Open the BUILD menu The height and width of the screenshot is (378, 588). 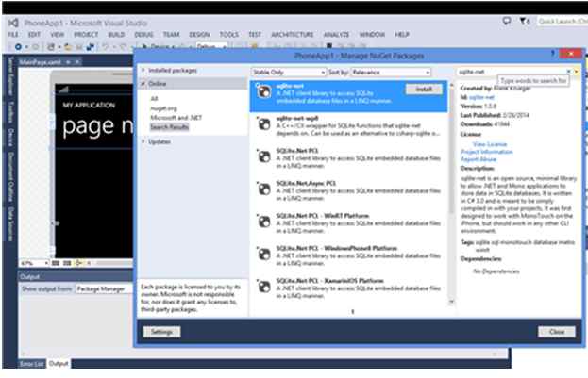[x=116, y=34]
